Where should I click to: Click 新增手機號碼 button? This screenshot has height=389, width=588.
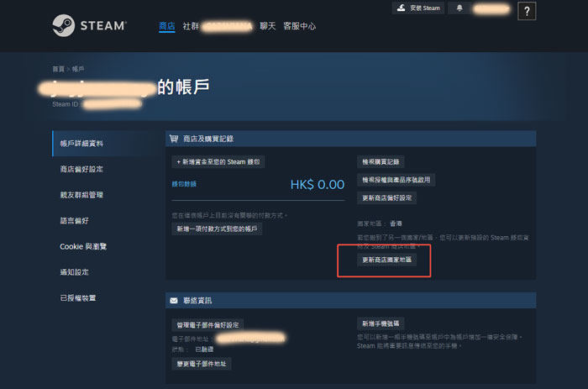[x=381, y=323]
